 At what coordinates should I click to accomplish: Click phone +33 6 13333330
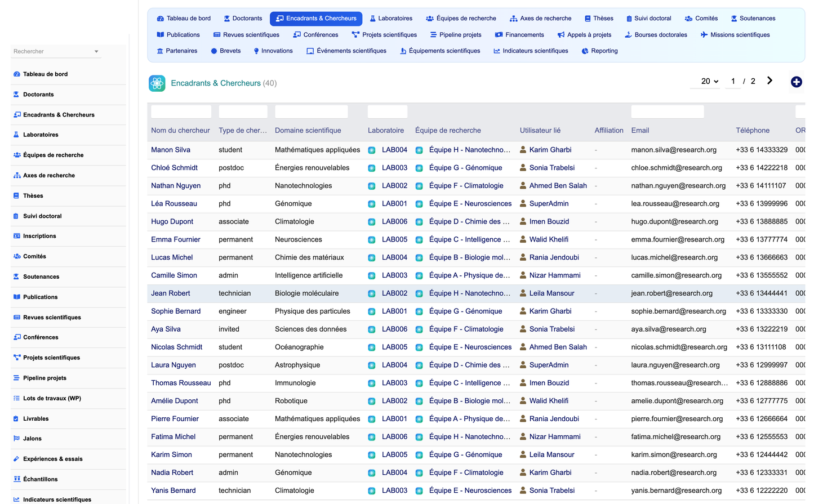pyautogui.click(x=762, y=311)
